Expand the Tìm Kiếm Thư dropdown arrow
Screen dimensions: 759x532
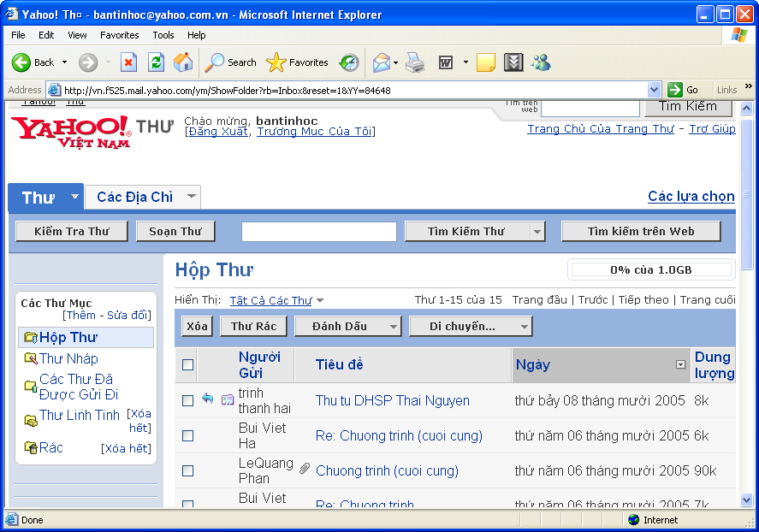[x=537, y=232]
